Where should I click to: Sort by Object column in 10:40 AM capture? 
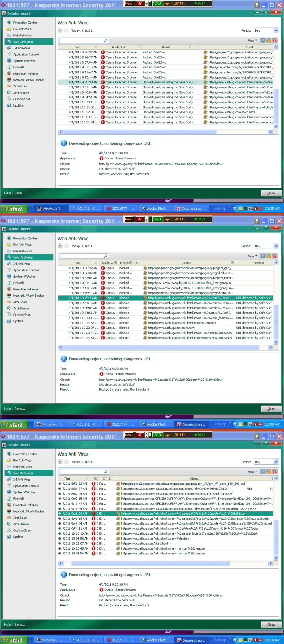point(194,478)
